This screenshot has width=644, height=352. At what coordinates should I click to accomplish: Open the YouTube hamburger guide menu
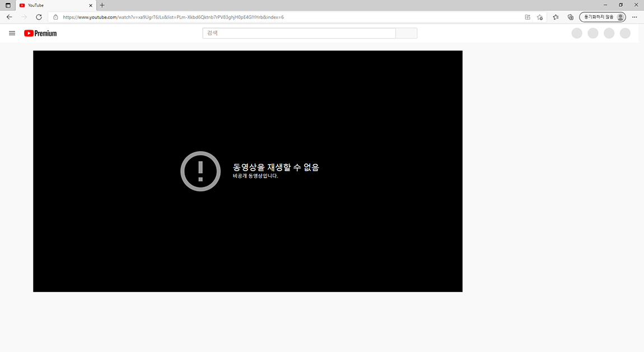tap(12, 33)
